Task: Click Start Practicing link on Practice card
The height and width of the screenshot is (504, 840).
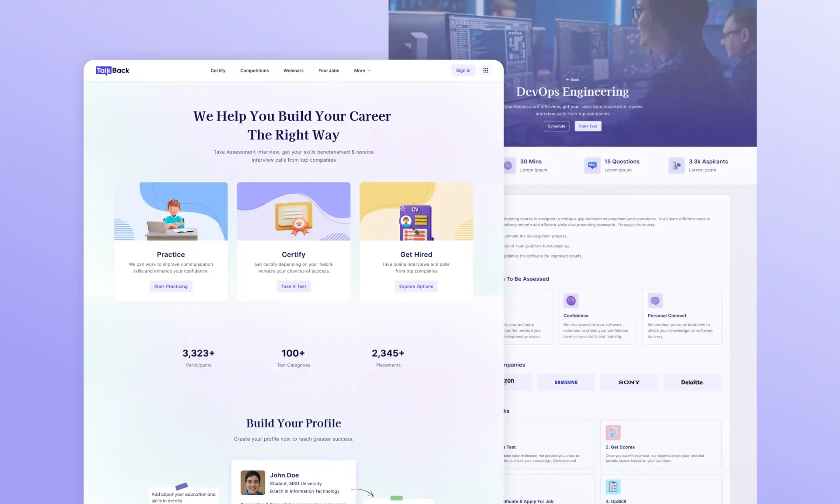Action: pyautogui.click(x=170, y=286)
